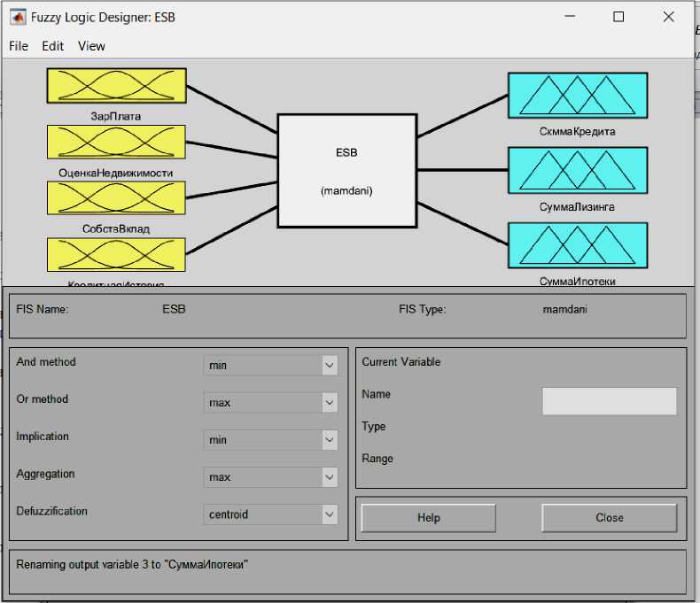
Task: Click the Current Variable Name field
Action: pos(609,401)
